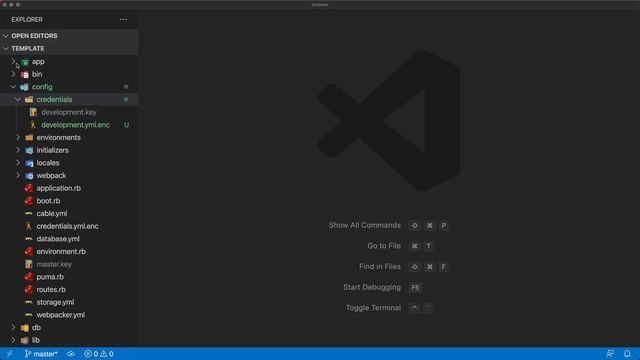The height and width of the screenshot is (360, 640).
Task: Click the Ruby icon beside environment.rb
Action: (x=29, y=251)
